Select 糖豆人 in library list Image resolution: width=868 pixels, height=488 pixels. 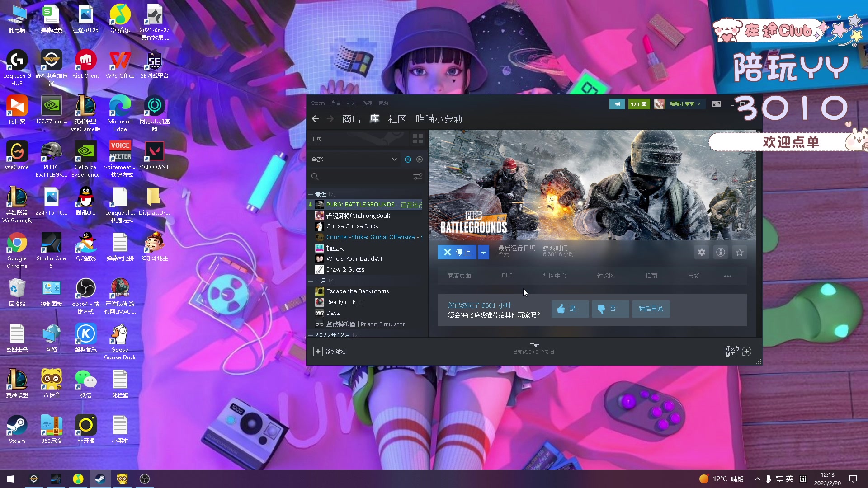(365, 248)
